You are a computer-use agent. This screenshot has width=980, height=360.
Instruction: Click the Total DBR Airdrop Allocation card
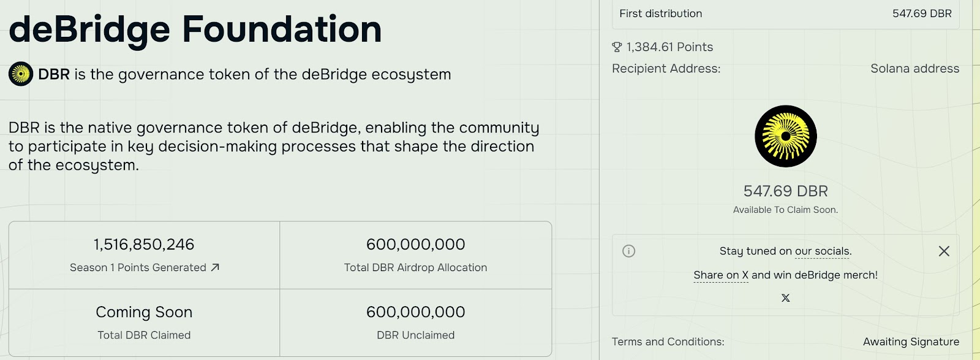(x=415, y=255)
